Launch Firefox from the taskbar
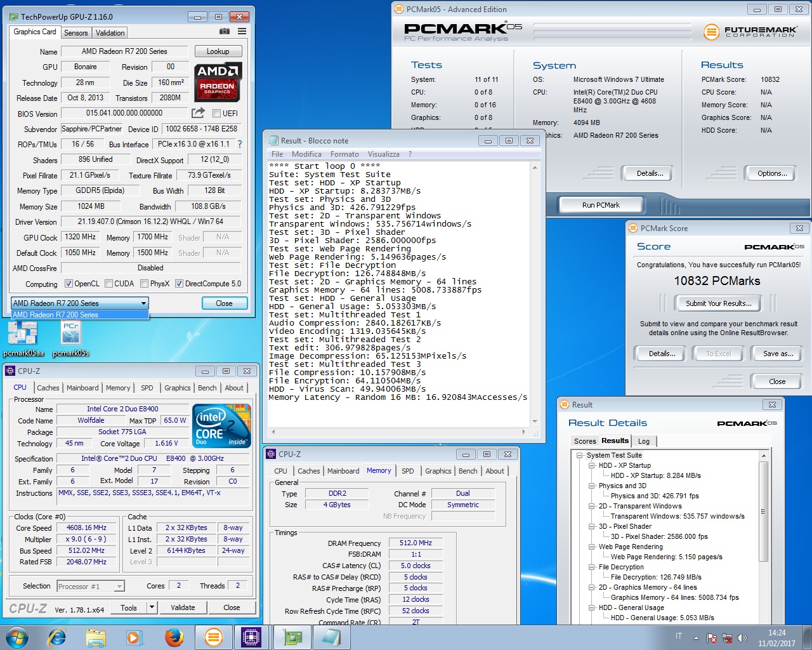812x650 pixels. [174, 637]
